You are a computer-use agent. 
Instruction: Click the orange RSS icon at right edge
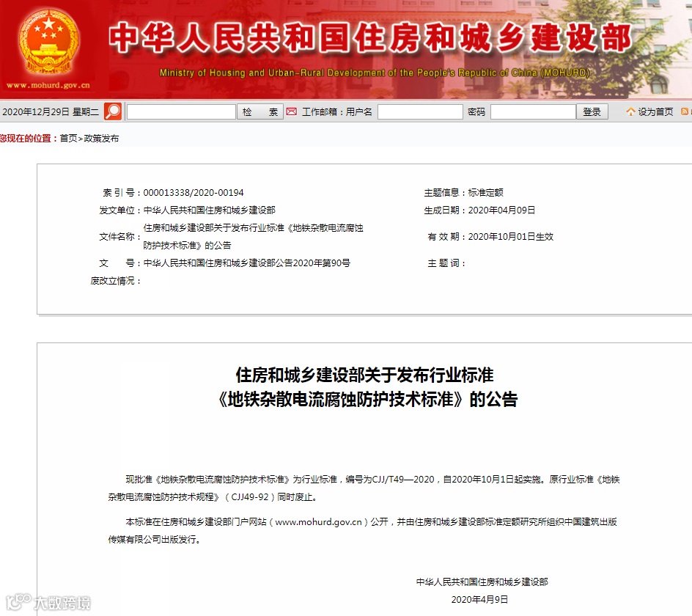coord(685,111)
